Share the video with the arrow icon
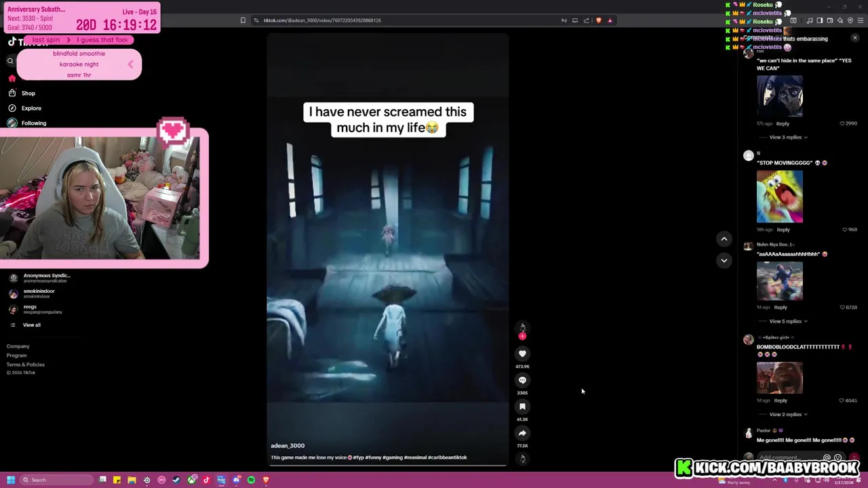868x488 pixels. point(522,432)
